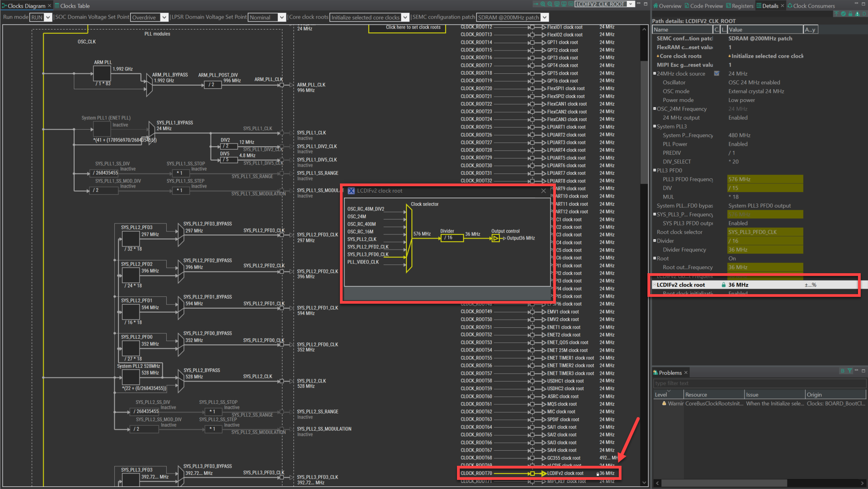The image size is (868, 489).
Task: Open the filter funnel icon in Problems panel
Action: pyautogui.click(x=850, y=370)
